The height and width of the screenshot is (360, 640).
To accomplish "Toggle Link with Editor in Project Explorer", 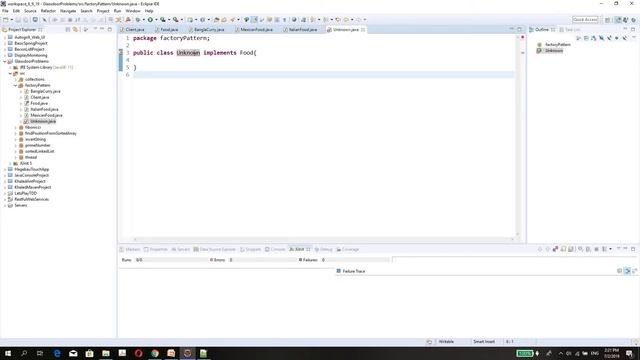I will click(75, 29).
